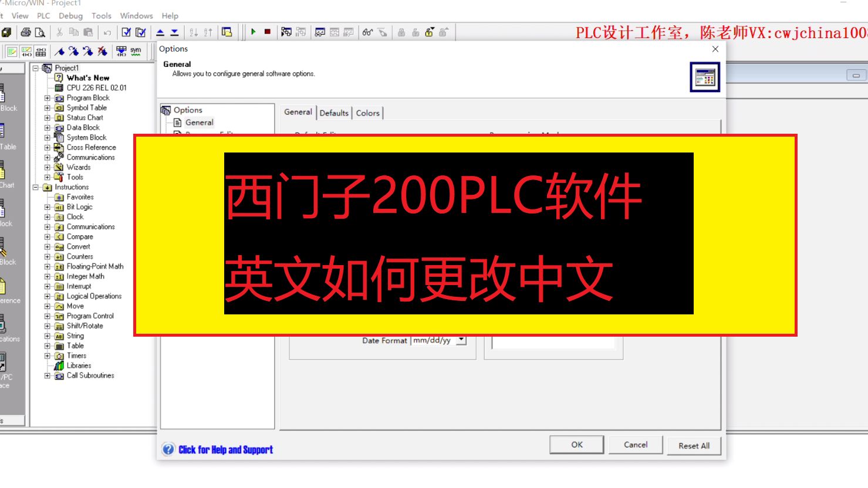This screenshot has width=868, height=488.
Task: Click the Undo arrow icon
Action: (107, 32)
